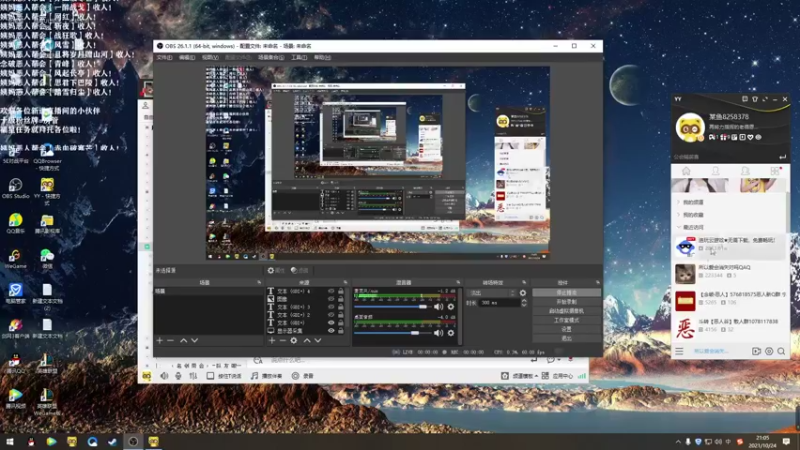Open the 淡出 transition dropdown

pos(492,293)
